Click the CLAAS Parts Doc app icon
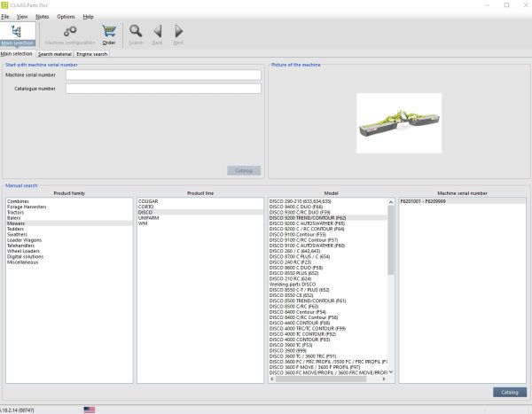This screenshot has height=414, width=532. pyautogui.click(x=4, y=5)
